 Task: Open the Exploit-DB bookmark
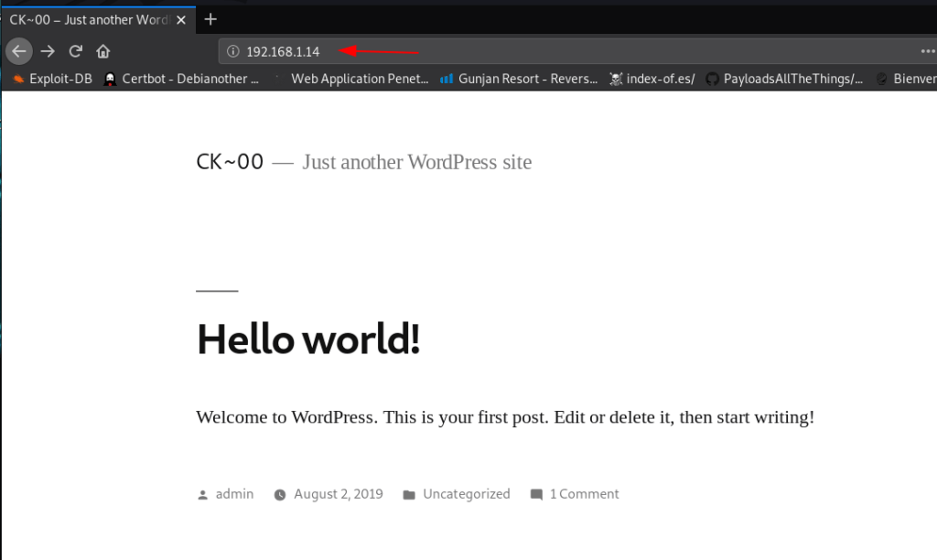52,79
